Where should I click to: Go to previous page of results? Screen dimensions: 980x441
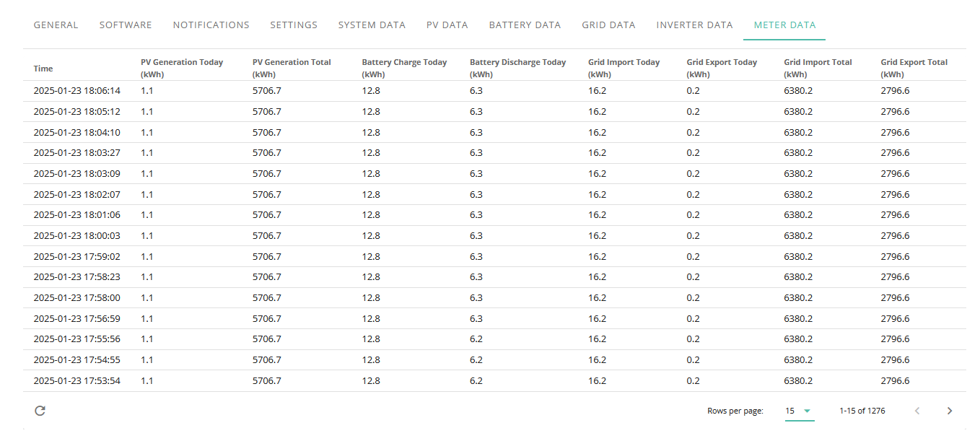coord(917,411)
